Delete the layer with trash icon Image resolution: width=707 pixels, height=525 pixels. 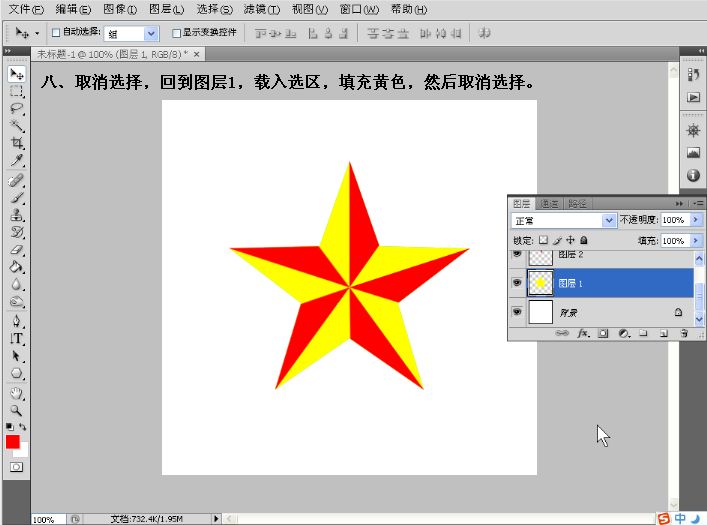[684, 333]
